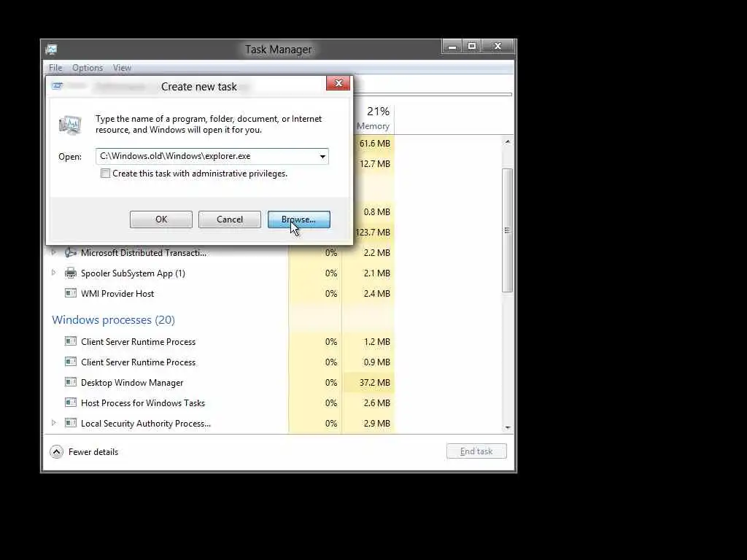Open the Open field dropdown arrow
Viewport: 747px width, 560px height.
(x=322, y=156)
